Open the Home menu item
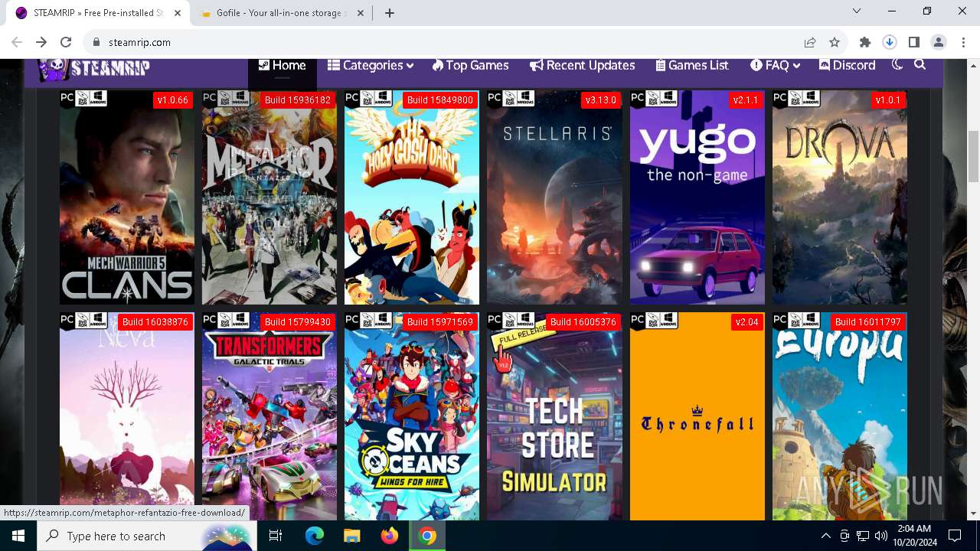 pyautogui.click(x=282, y=66)
